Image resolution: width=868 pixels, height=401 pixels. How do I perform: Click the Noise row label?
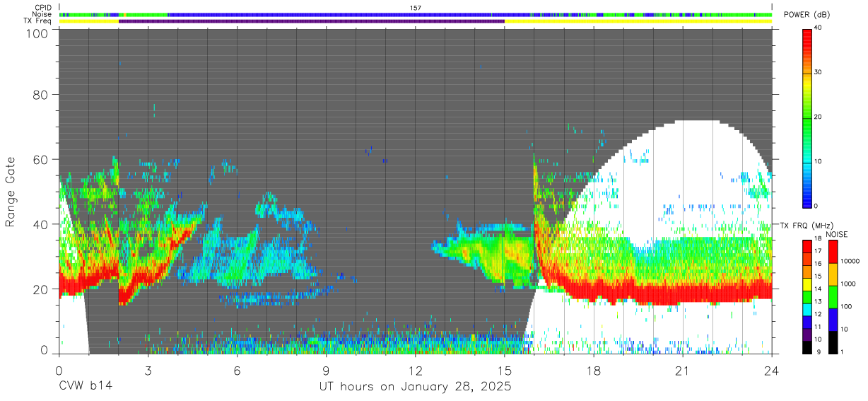coord(42,14)
